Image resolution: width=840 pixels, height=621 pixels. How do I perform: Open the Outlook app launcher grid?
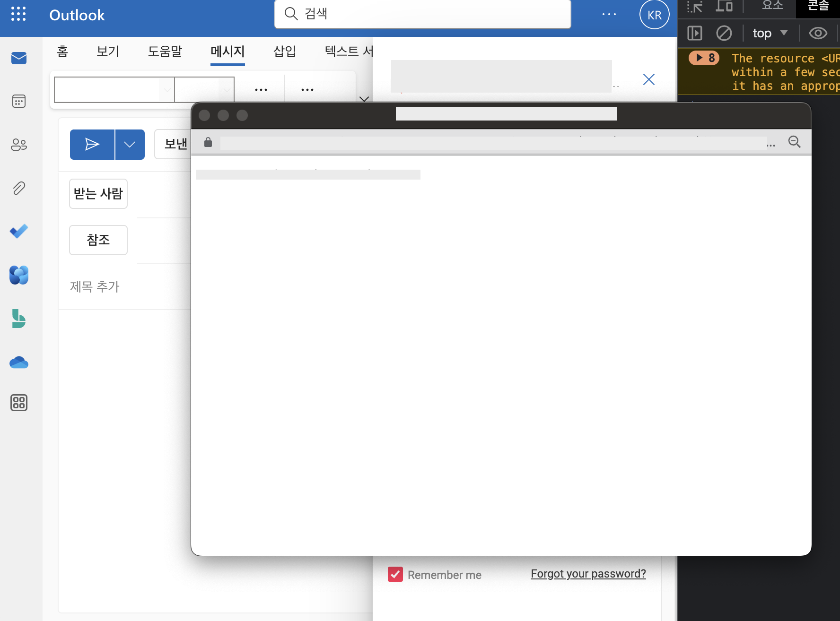(18, 14)
